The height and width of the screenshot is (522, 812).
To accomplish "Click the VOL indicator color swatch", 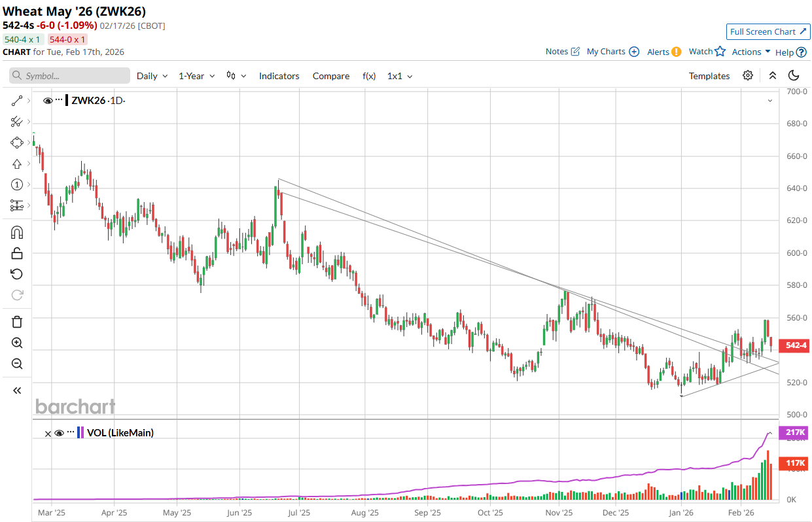I will (80, 433).
